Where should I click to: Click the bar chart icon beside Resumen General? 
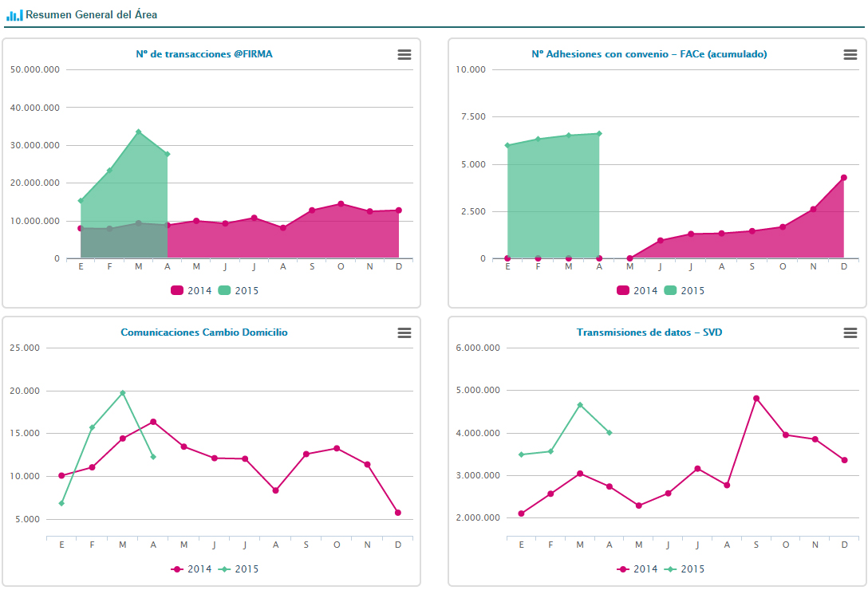(x=14, y=15)
